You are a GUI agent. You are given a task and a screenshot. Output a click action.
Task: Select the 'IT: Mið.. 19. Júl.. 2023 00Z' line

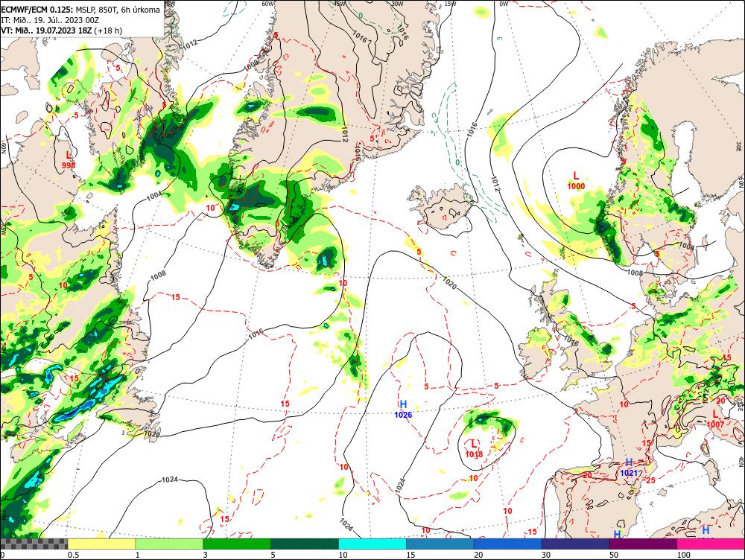pyautogui.click(x=50, y=20)
